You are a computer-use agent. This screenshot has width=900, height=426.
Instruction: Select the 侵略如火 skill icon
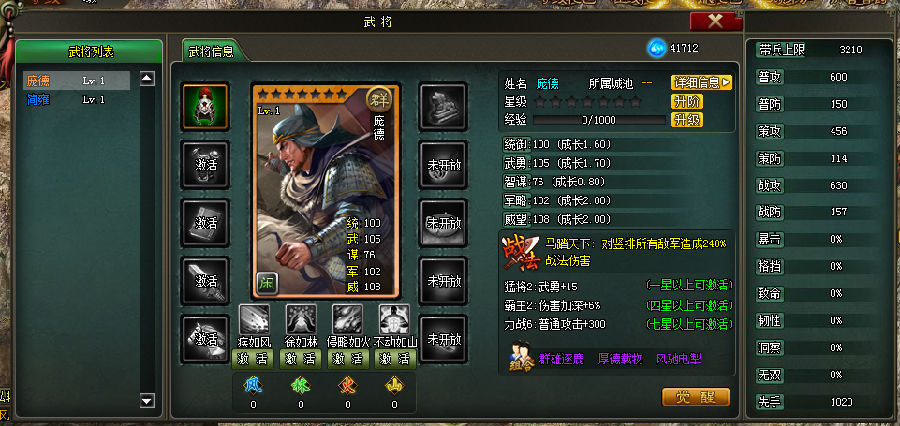click(348, 319)
